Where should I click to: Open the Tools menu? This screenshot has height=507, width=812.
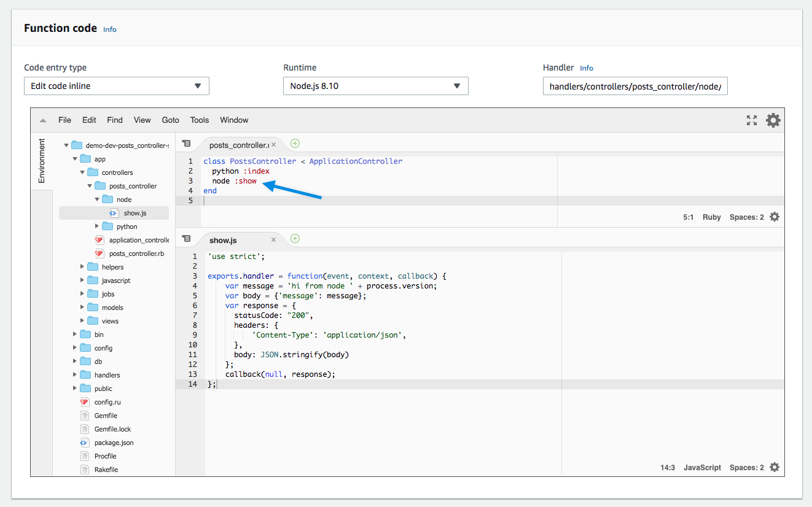200,120
